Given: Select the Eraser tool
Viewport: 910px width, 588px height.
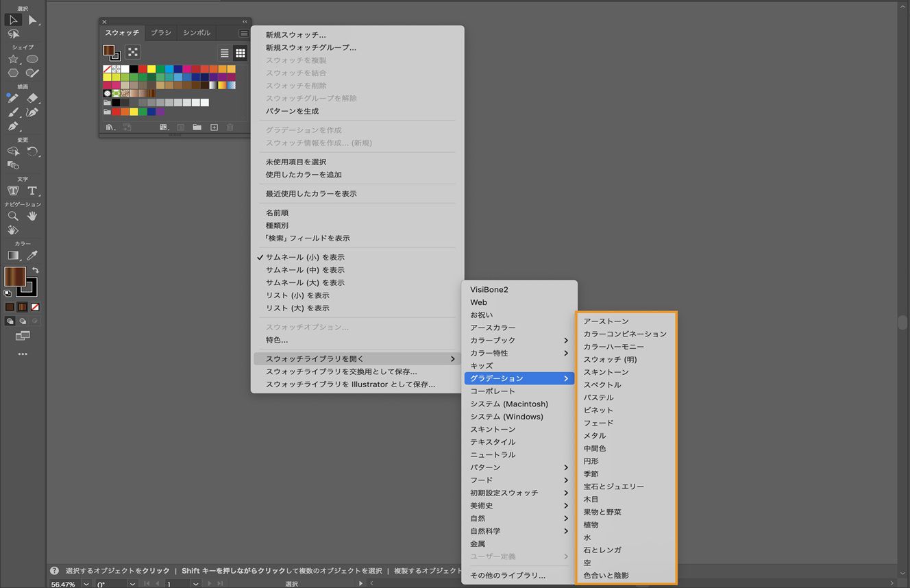Looking at the screenshot, I should coord(32,99).
